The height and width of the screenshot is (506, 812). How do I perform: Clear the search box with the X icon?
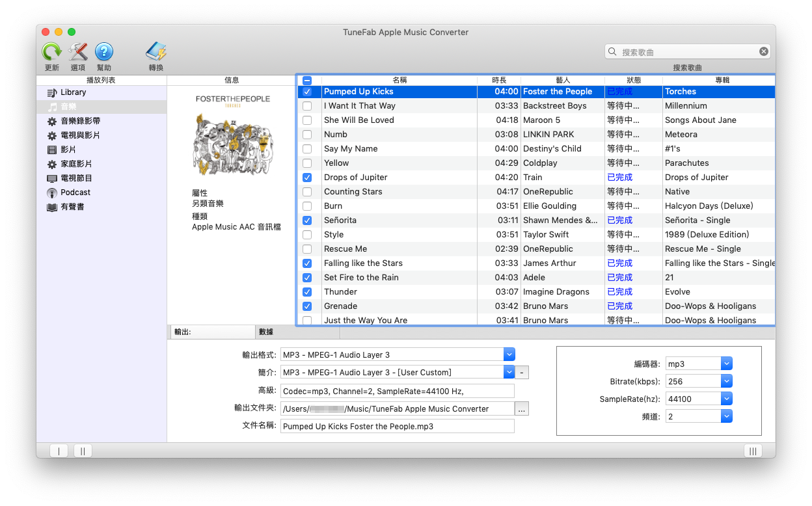point(763,51)
